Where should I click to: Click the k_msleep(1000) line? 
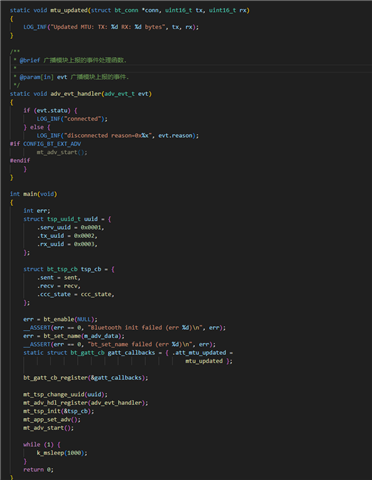coord(62,453)
